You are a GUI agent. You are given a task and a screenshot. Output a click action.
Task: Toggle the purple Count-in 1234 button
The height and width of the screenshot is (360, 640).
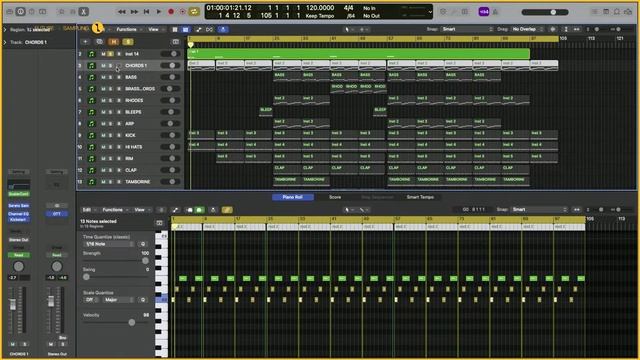click(484, 12)
